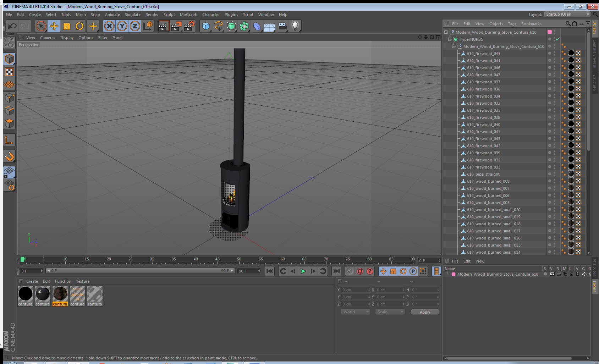Image resolution: width=599 pixels, height=364 pixels.
Task: Open the Simulate menu
Action: tap(133, 15)
